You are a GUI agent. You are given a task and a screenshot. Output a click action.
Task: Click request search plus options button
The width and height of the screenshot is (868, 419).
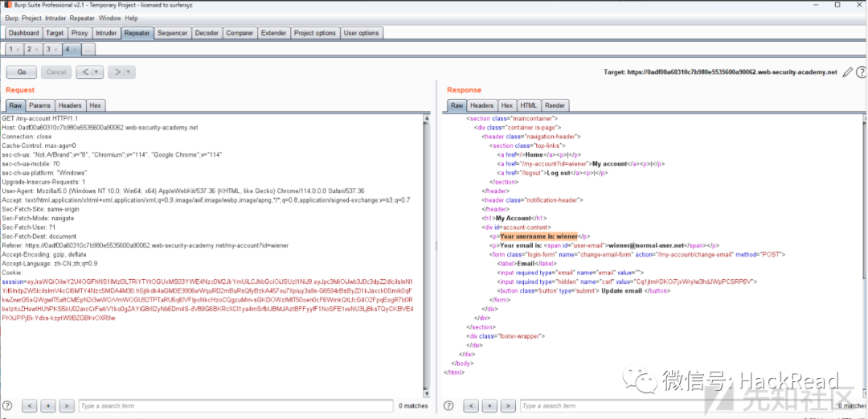pyautogui.click(x=48, y=405)
